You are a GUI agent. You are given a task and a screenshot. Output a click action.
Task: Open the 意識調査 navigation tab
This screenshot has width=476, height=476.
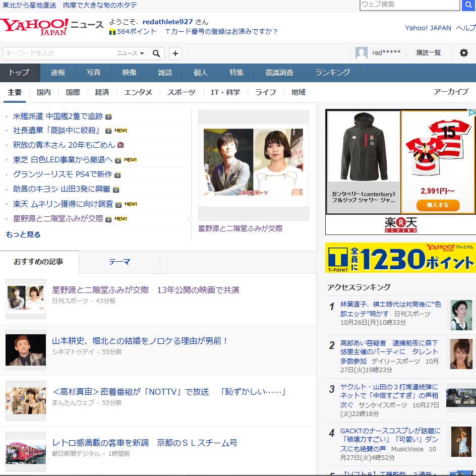tap(279, 73)
